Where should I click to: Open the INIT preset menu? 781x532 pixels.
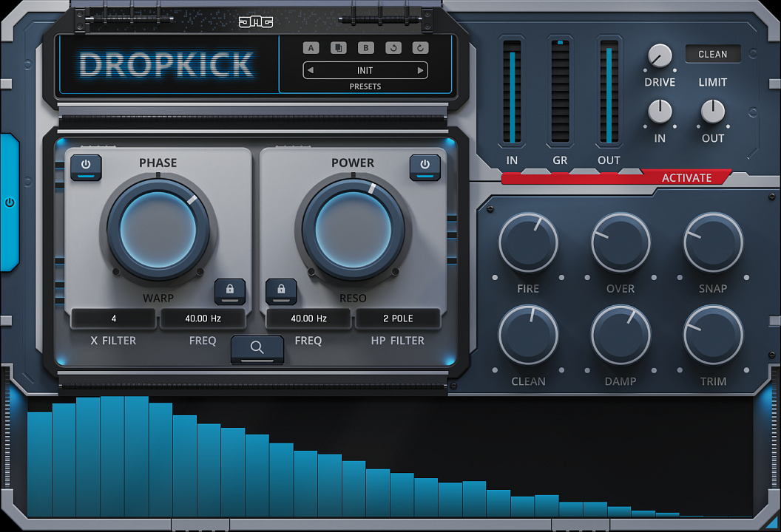[365, 71]
